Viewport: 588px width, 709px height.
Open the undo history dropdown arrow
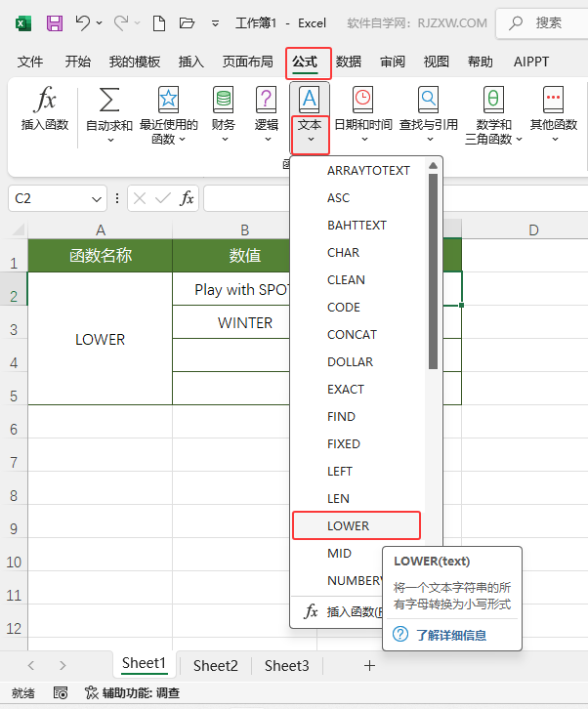[x=99, y=22]
